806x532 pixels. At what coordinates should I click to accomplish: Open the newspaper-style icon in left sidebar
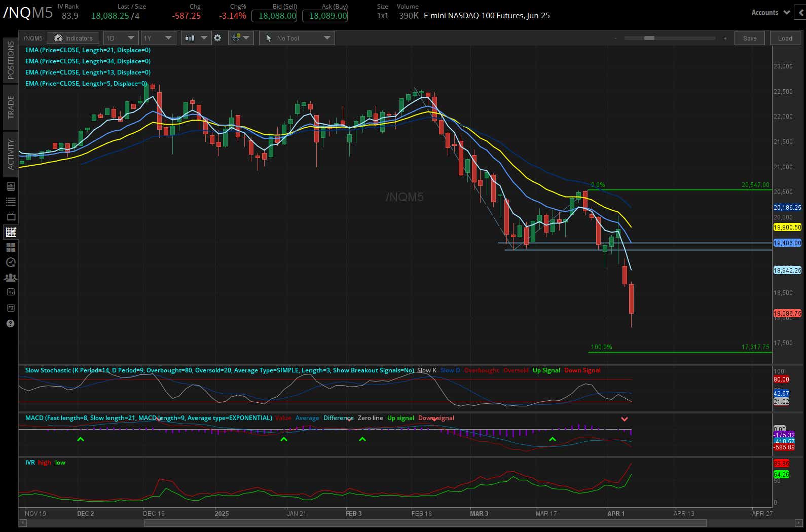10,186
